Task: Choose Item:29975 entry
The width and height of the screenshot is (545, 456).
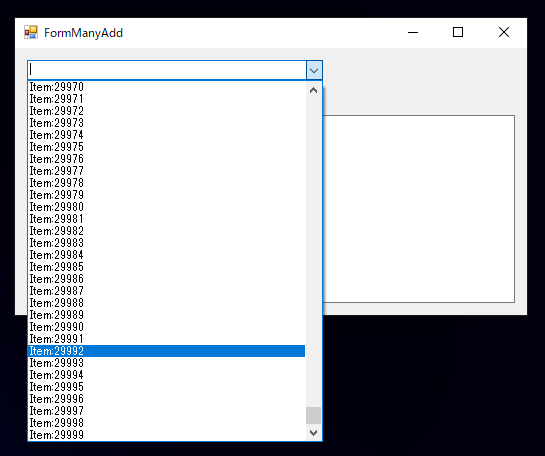Action: pos(166,147)
